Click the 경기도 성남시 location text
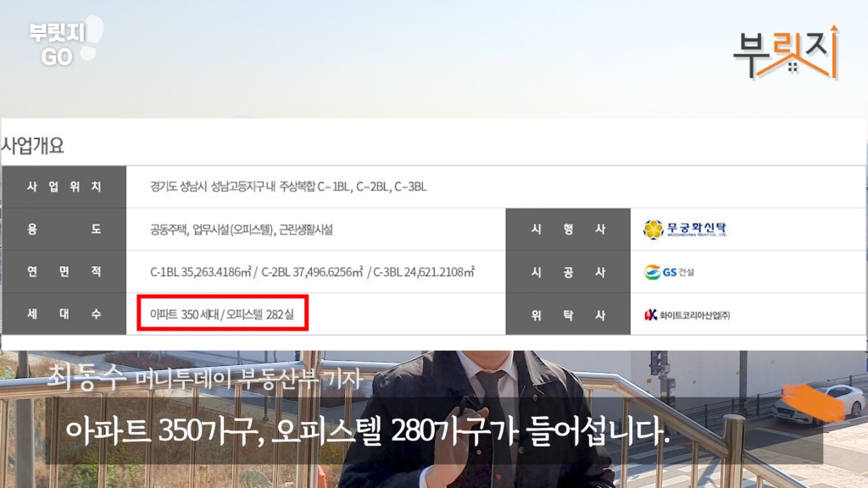Screen dimensions: 868x488 287,187
